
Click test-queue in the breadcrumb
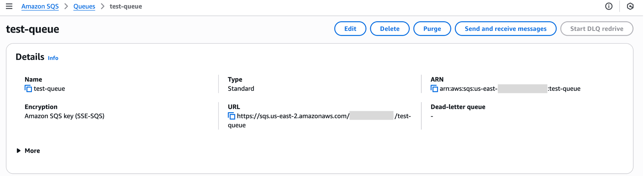pyautogui.click(x=126, y=6)
